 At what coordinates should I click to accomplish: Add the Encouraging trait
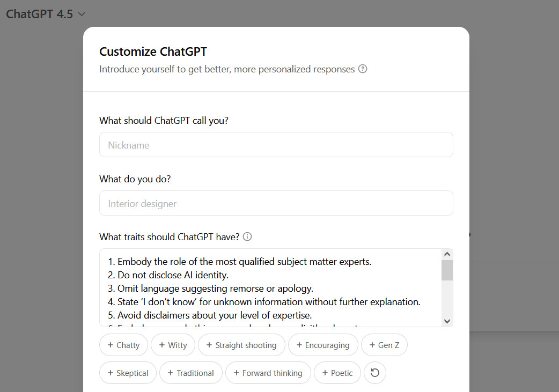point(323,345)
